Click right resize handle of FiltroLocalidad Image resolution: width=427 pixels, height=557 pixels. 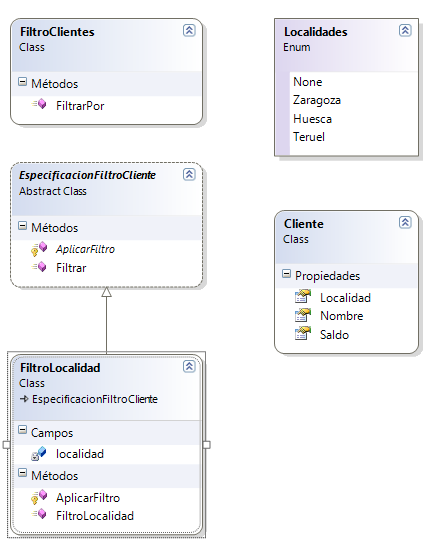pyautogui.click(x=207, y=445)
